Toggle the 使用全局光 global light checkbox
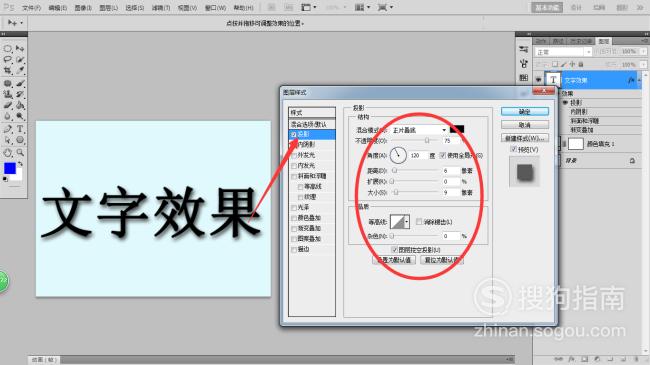This screenshot has width=650, height=365. 443,156
